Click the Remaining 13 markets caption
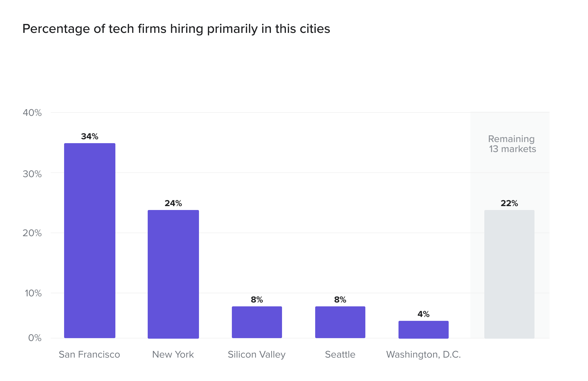Image resolution: width=588 pixels, height=381 pixels. tap(512, 144)
